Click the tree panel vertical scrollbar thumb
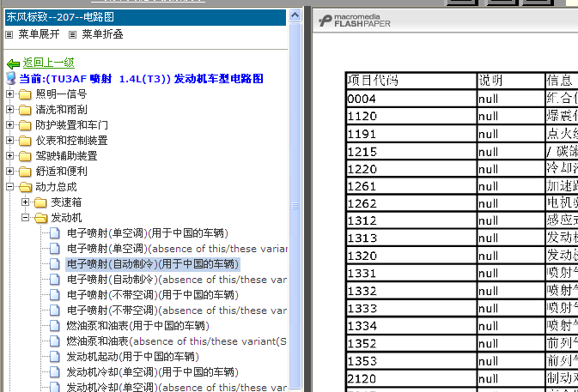Screen dimensions: 578x392 pos(295,204)
